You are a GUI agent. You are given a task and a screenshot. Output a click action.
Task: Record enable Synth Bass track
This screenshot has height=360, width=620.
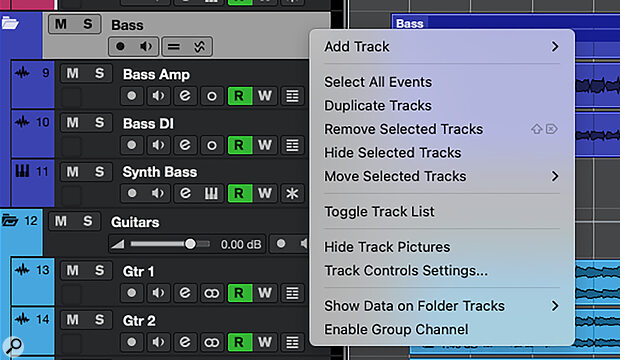tap(132, 193)
